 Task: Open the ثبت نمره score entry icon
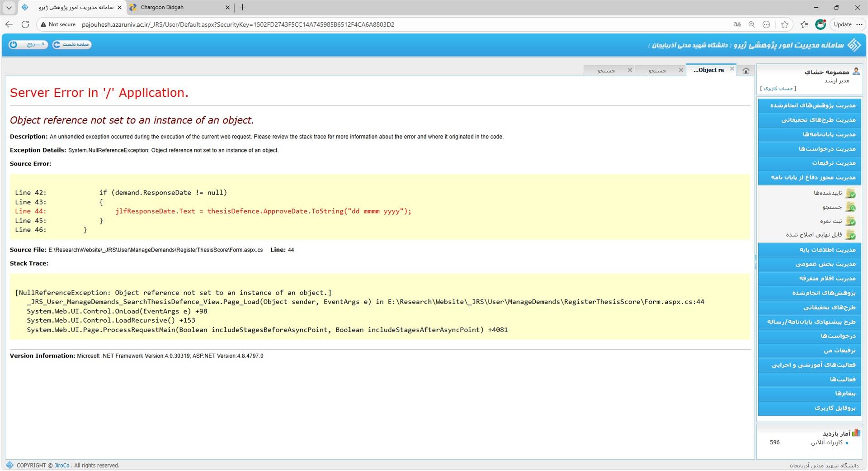pos(850,221)
